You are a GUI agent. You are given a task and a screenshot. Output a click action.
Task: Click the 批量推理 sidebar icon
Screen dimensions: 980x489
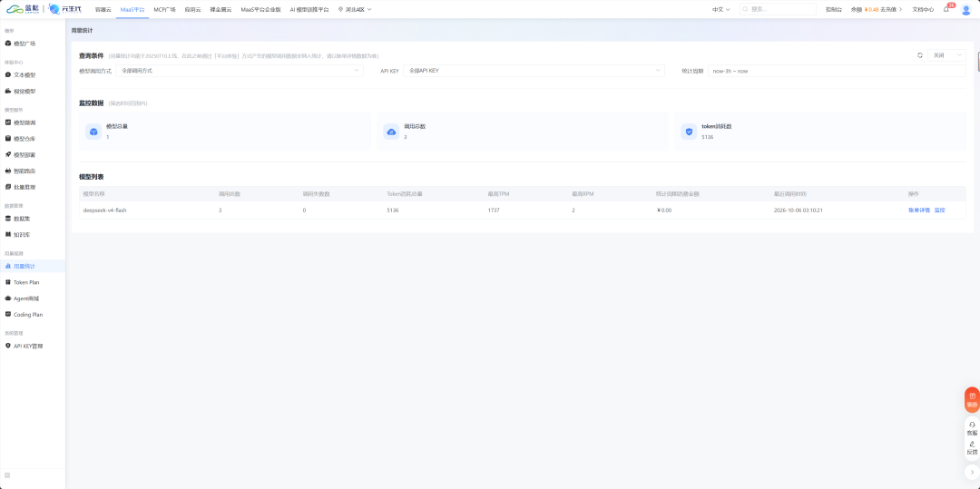[7, 187]
